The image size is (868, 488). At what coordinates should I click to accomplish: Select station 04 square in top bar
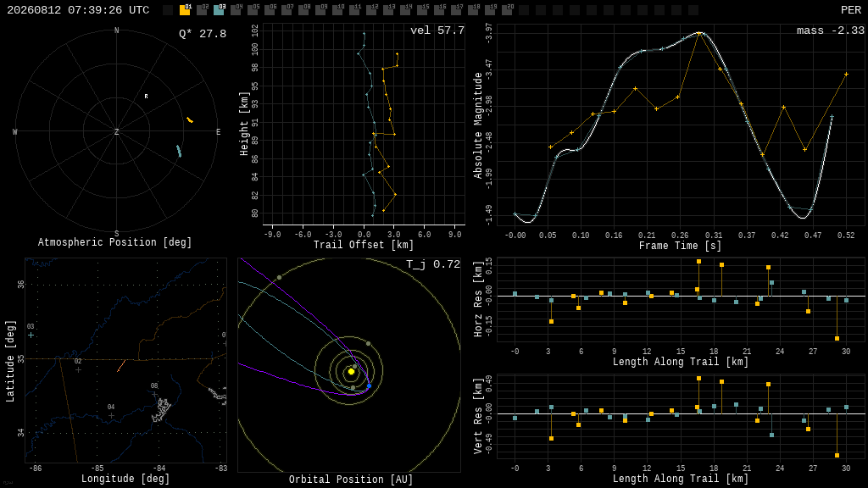236,10
